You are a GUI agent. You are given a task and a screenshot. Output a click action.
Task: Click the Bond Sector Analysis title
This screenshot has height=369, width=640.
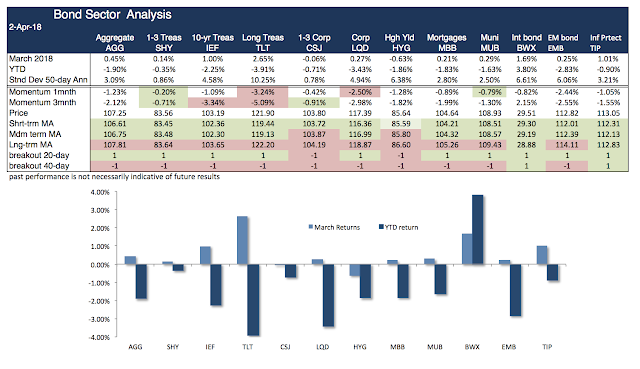pyautogui.click(x=112, y=15)
